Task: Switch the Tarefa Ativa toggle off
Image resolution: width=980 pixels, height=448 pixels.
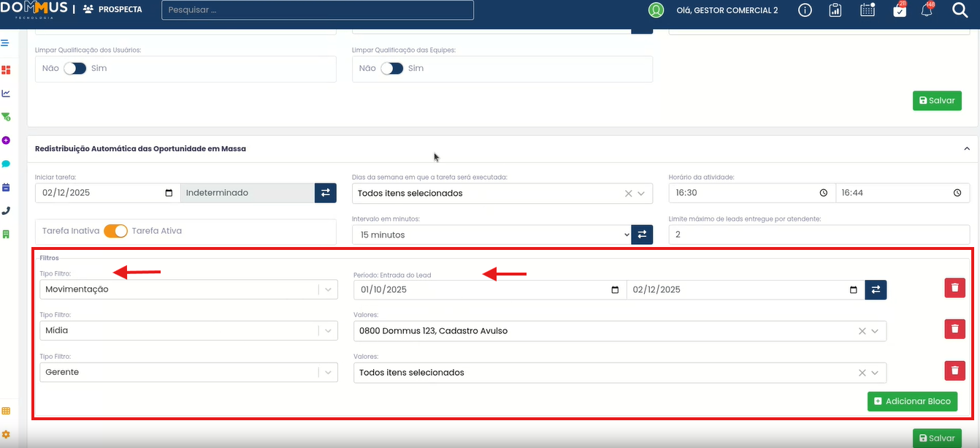Action: pyautogui.click(x=115, y=231)
